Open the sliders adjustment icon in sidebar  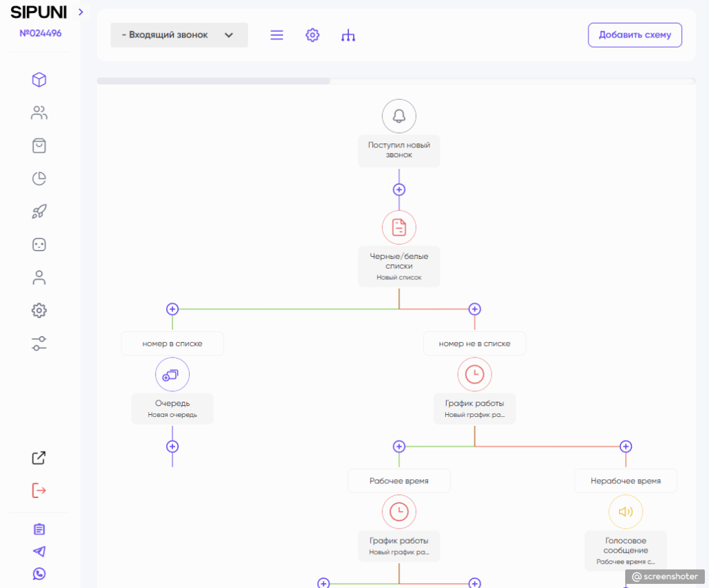(x=39, y=344)
